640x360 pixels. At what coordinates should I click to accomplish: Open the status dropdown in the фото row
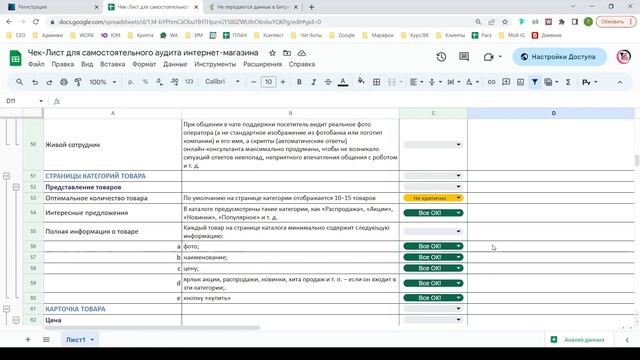(433, 246)
